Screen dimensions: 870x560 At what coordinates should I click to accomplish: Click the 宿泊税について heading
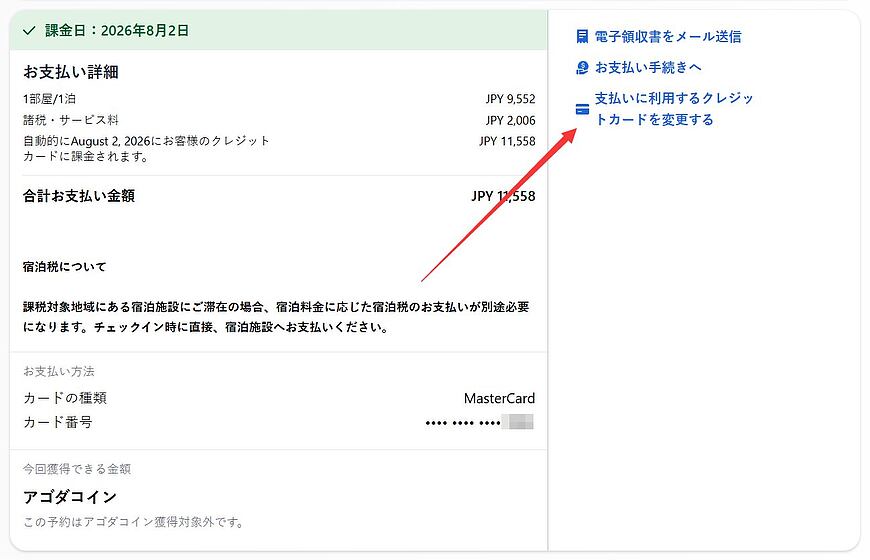[x=64, y=267]
